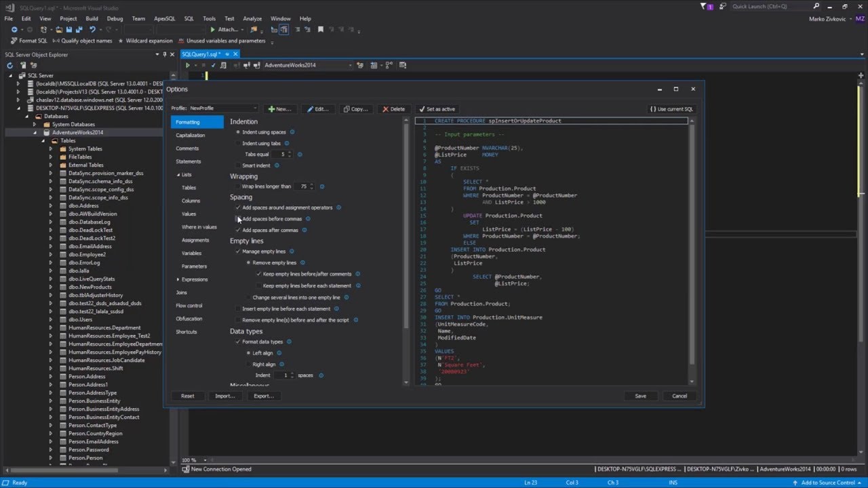
Task: Click the Format SQL toolbar icon
Action: [14, 41]
